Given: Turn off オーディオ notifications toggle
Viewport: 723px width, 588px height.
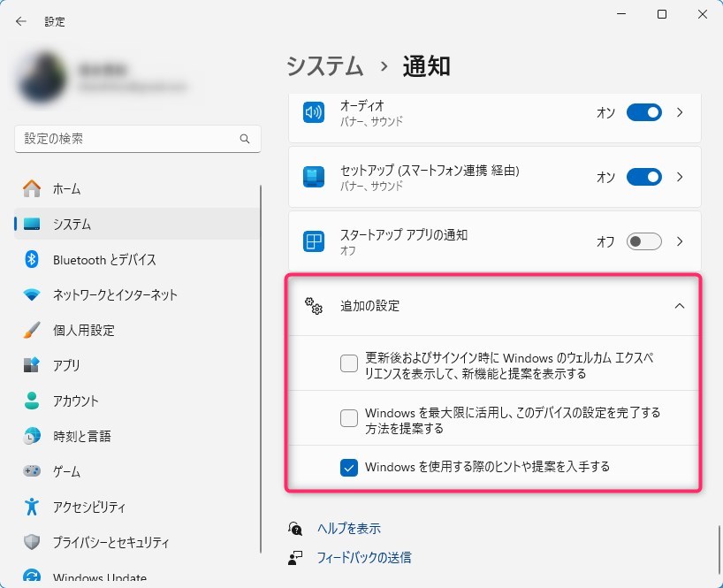Looking at the screenshot, I should pyautogui.click(x=643, y=113).
